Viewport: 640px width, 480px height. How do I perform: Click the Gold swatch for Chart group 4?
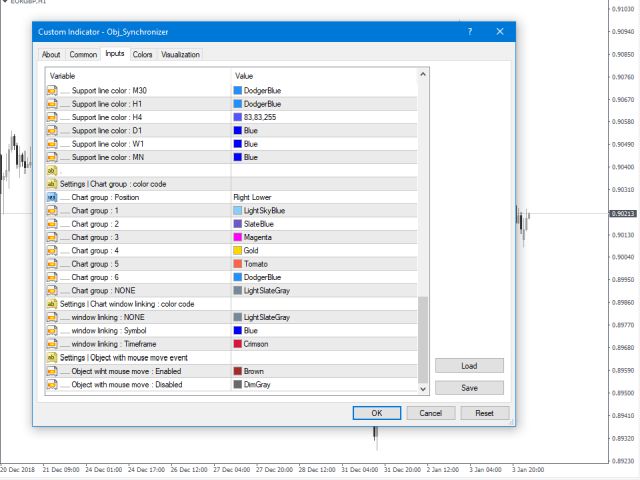coord(238,251)
